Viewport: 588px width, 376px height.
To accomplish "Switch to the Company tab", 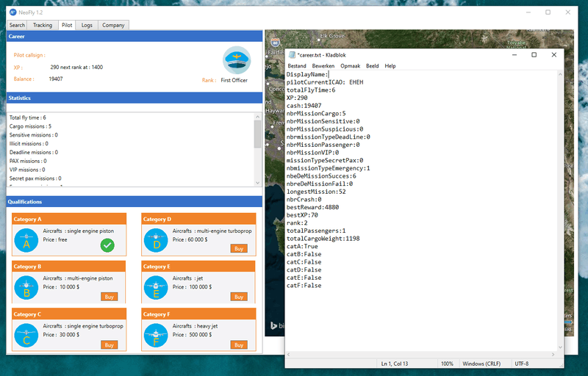I will pos(113,25).
